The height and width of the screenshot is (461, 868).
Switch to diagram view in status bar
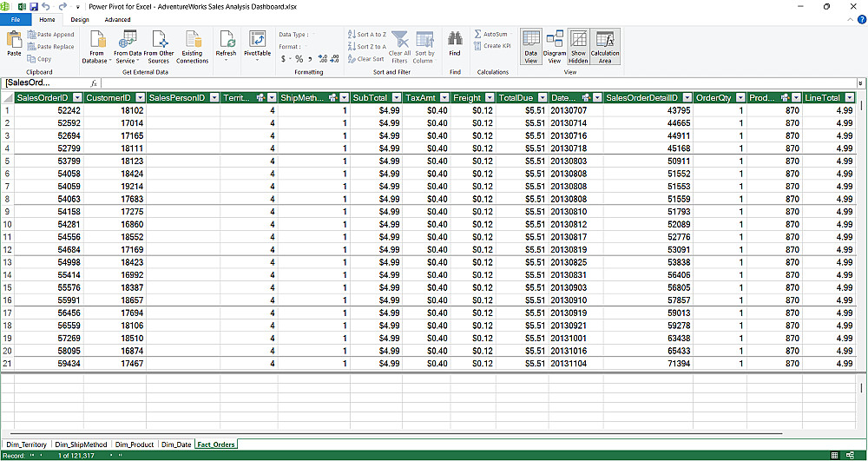pos(850,455)
